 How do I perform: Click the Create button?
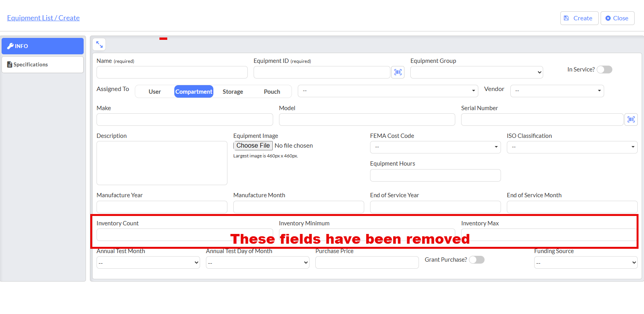pyautogui.click(x=579, y=18)
